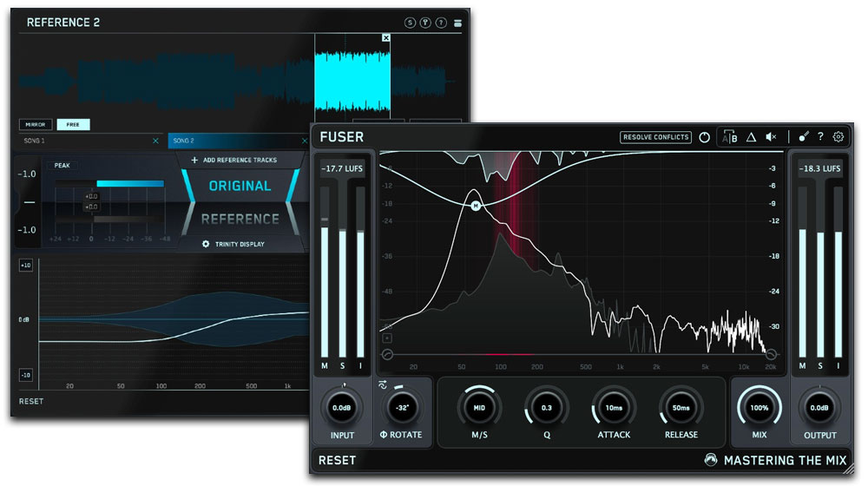Click the S icon in Reference 2 header
Viewport: 868px width, 486px height.
pos(410,23)
